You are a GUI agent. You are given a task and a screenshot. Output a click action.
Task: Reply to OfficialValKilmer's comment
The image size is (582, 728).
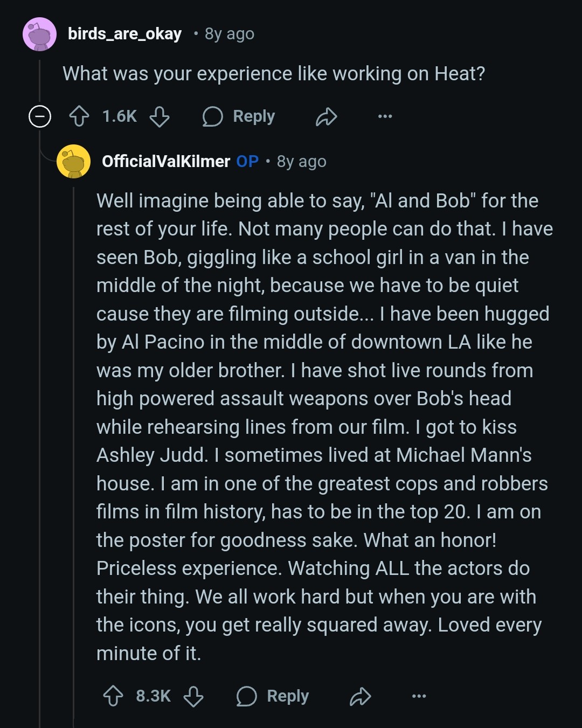[x=273, y=696]
